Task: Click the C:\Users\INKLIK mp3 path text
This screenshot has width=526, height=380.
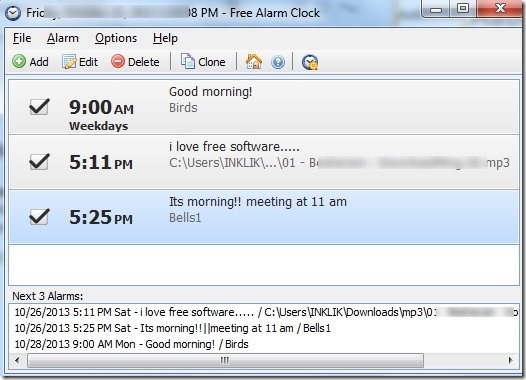Action: click(339, 163)
